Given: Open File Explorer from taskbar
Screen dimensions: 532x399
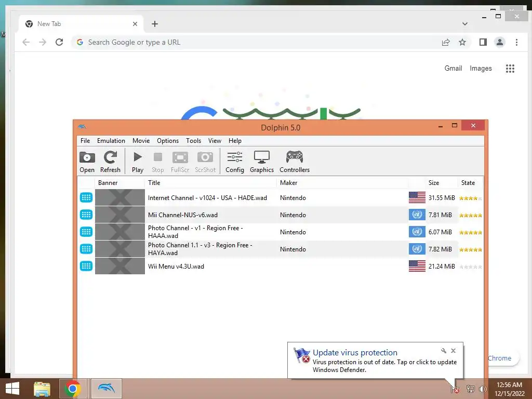Looking at the screenshot, I should point(42,389).
